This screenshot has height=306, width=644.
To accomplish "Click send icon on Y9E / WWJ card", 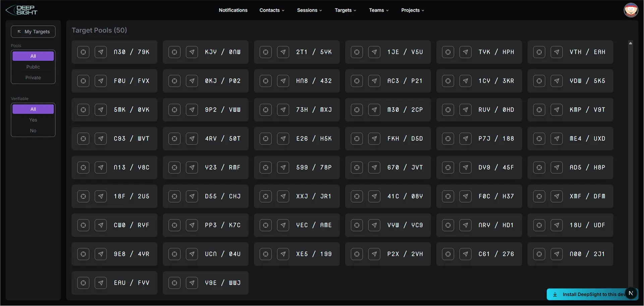I will pos(192,283).
